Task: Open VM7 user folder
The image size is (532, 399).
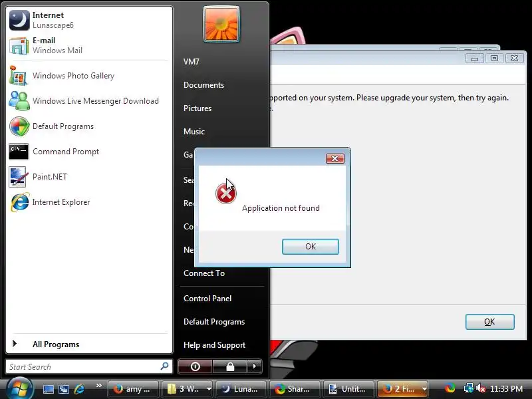Action: 192,62
